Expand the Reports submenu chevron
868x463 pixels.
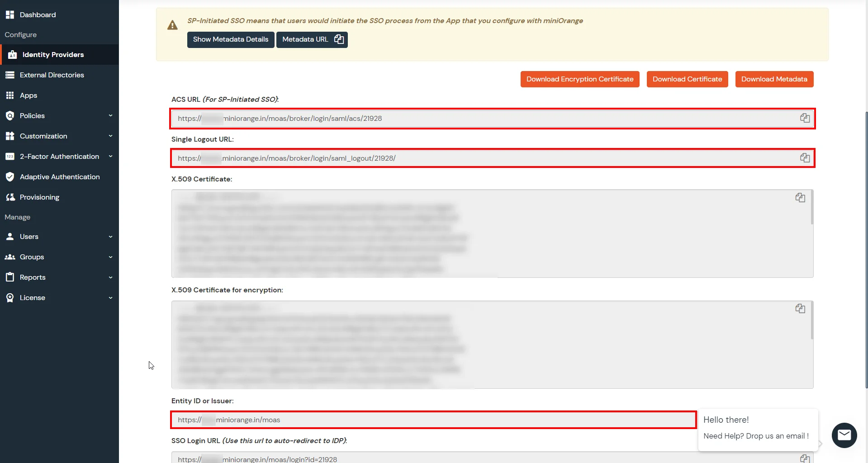pyautogui.click(x=110, y=277)
